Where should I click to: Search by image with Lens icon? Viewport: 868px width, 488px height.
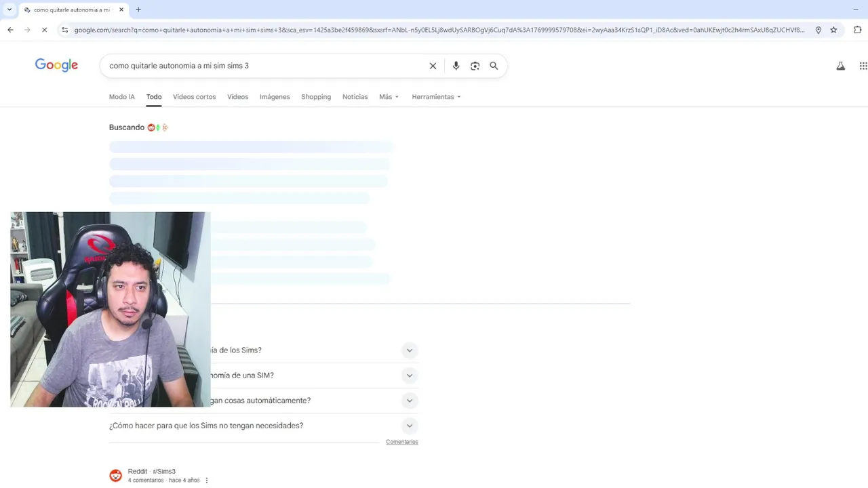point(475,66)
